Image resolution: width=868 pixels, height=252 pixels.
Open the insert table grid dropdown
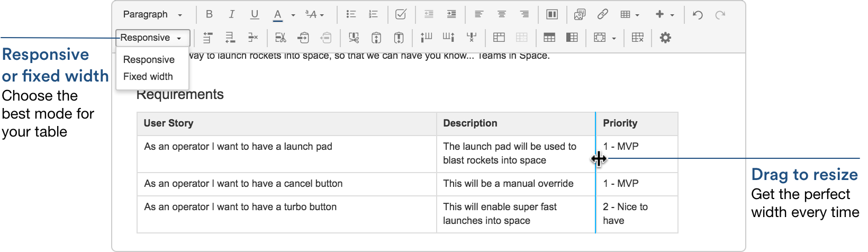coord(629,14)
